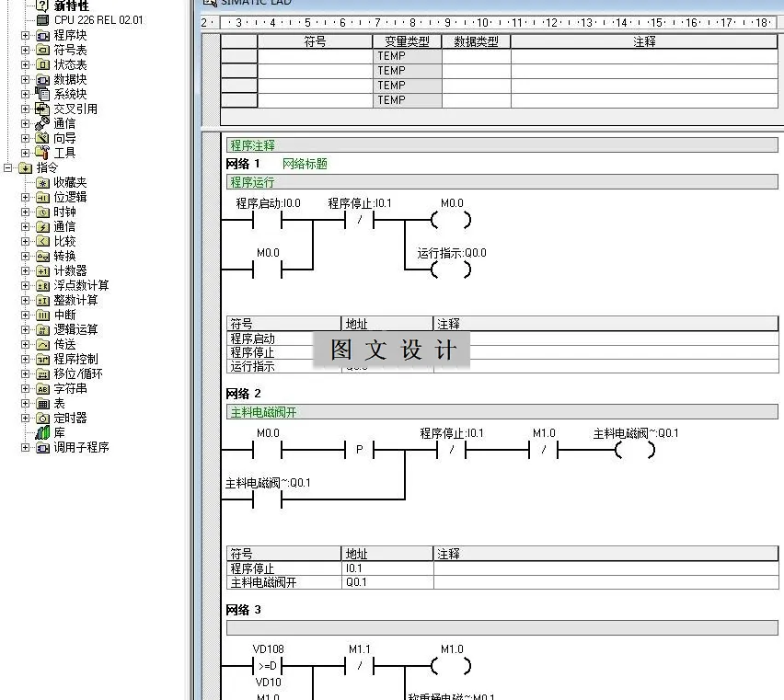Click I0.1 address cell in network 2 table
784x700 pixels.
click(387, 568)
